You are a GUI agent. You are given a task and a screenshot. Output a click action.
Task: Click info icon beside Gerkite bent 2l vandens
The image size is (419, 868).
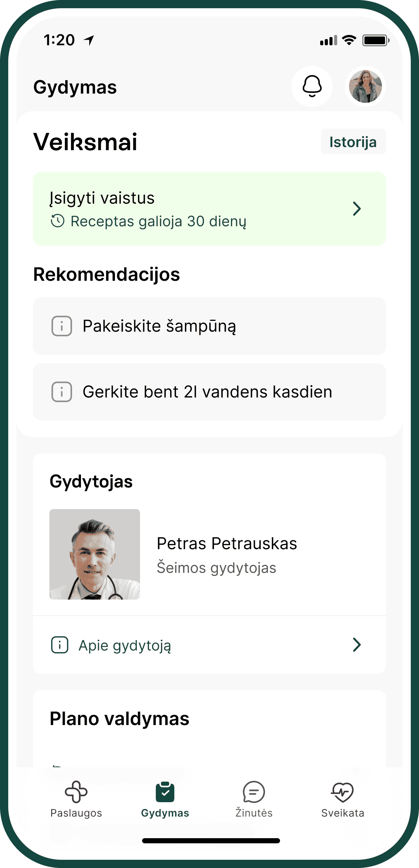(62, 391)
